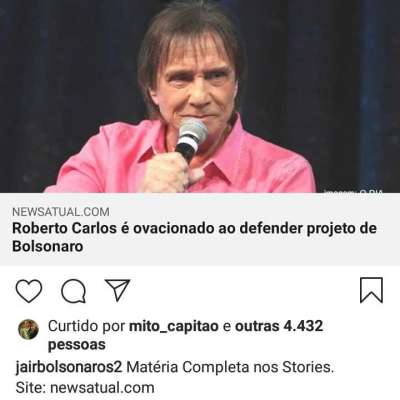Open the "Roberto Carlos é ovacionado" headline
Screen dimensions: 400x400
coord(194,237)
